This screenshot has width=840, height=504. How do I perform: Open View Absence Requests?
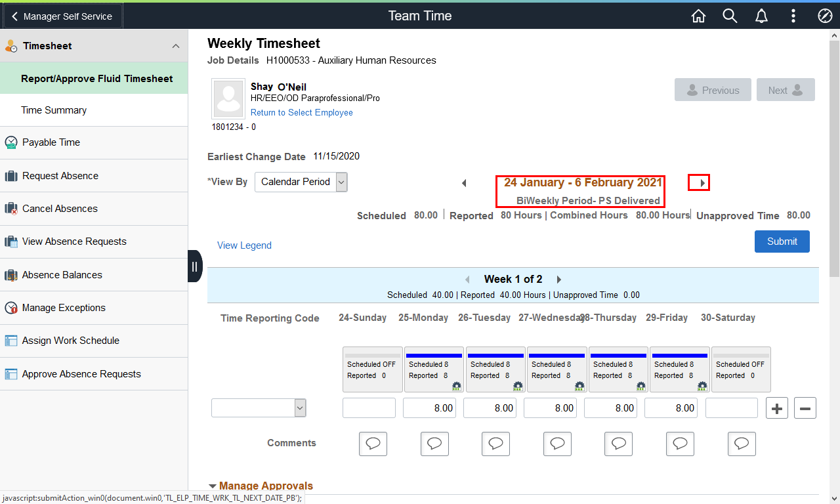[x=94, y=241]
